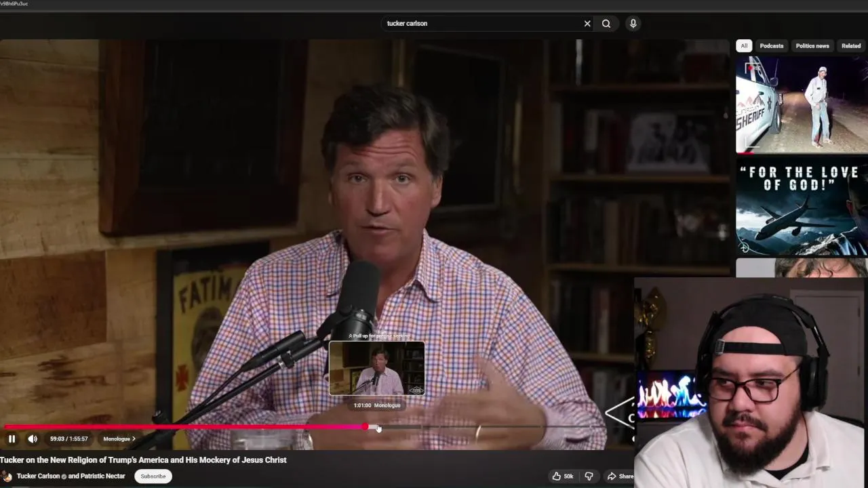
Task: Click the search magnifier button
Action: tap(606, 23)
